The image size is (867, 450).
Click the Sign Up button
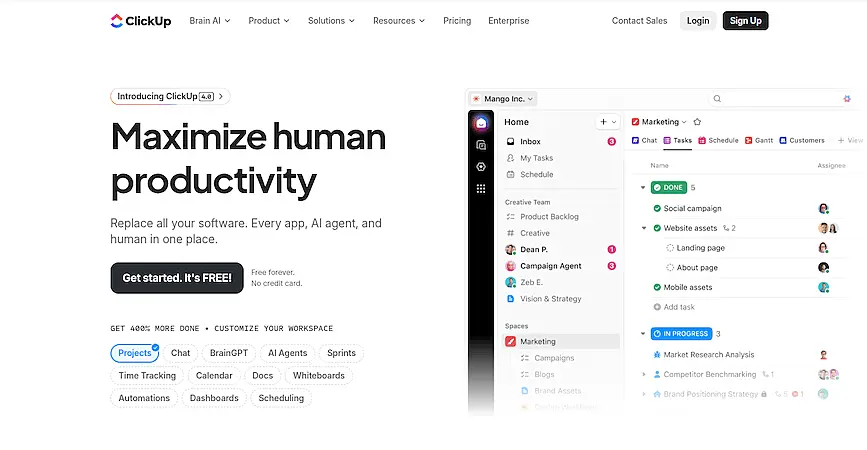[745, 20]
